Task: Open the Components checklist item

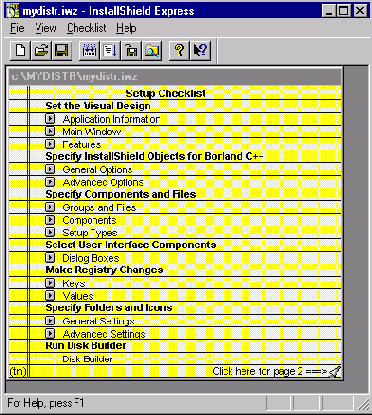Action: click(x=89, y=221)
